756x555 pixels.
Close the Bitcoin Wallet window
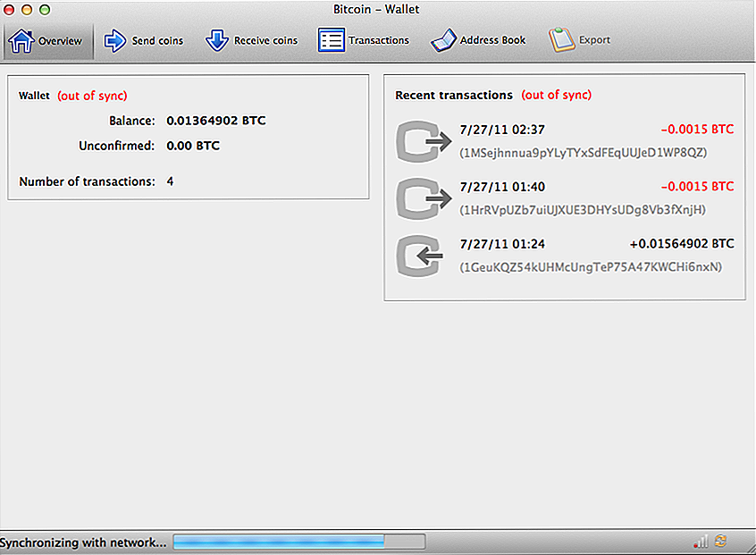[9, 10]
